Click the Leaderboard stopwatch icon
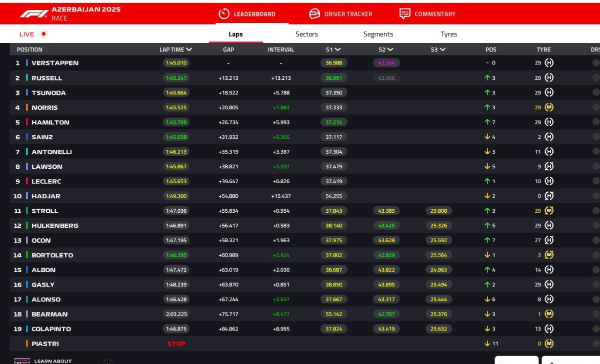 point(224,14)
